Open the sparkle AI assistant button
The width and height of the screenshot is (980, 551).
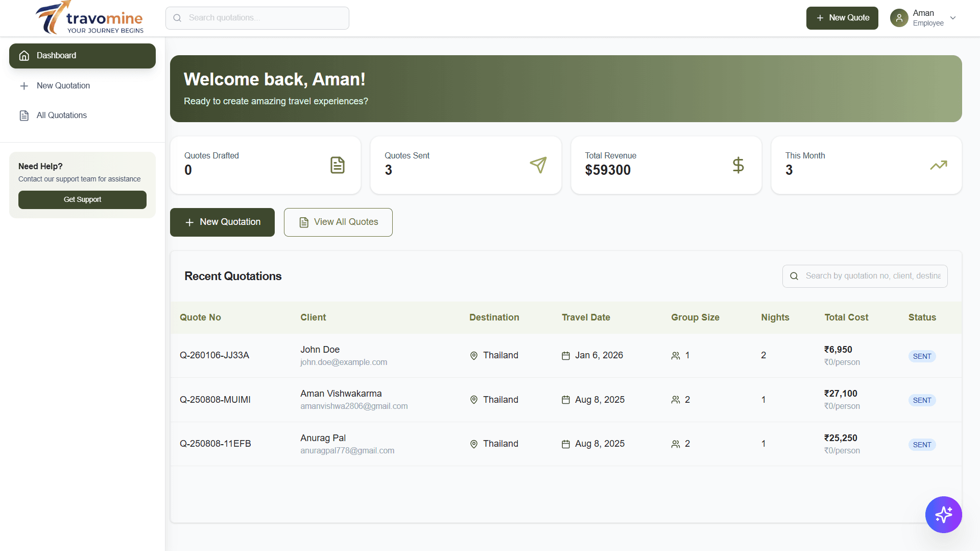pyautogui.click(x=943, y=514)
